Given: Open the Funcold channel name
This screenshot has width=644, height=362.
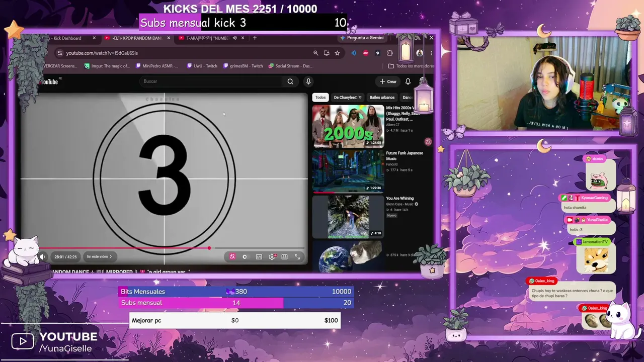Looking at the screenshot, I should pos(392,164).
